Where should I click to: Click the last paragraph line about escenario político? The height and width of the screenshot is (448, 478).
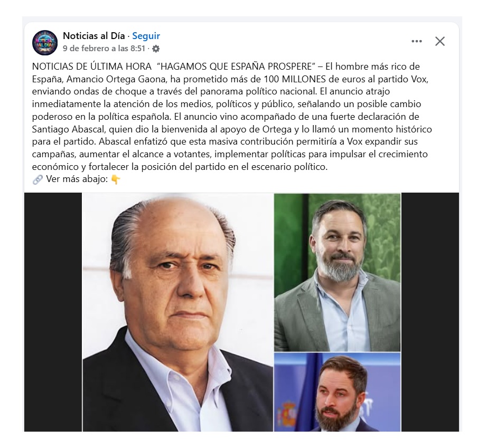[180, 167]
